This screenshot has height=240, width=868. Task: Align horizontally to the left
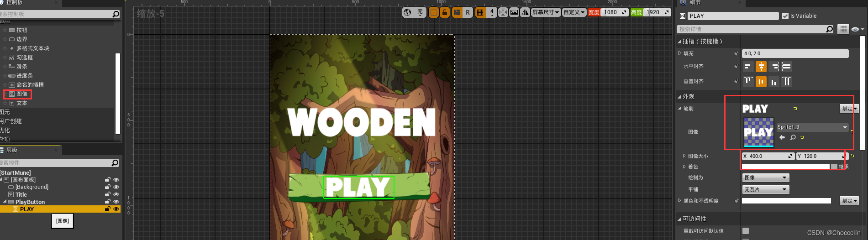[x=748, y=67]
